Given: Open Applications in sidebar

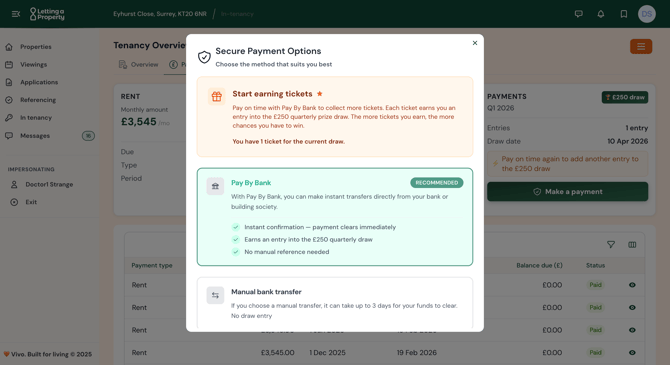Looking at the screenshot, I should (39, 82).
